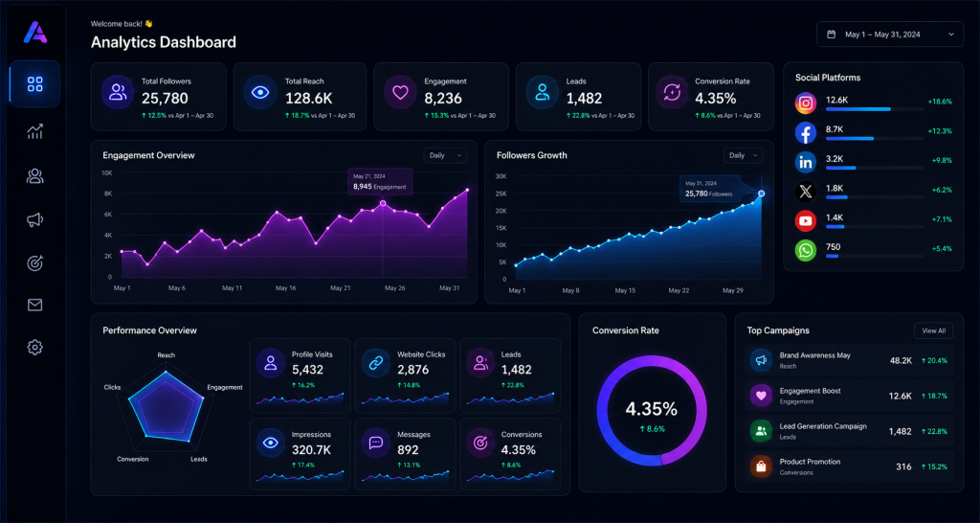980x523 pixels.
Task: Open the Brand Awareness May campaign row
Action: point(850,360)
